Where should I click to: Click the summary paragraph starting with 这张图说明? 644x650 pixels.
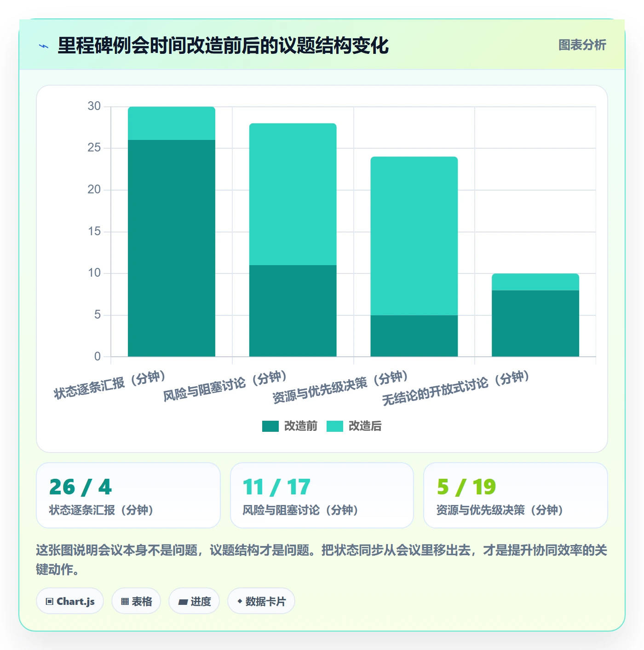coord(322,560)
